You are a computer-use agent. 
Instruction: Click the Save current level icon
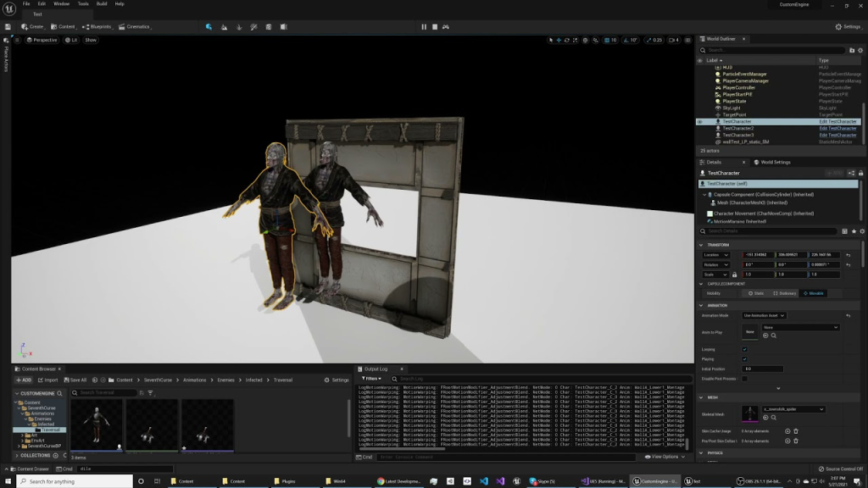click(x=8, y=26)
